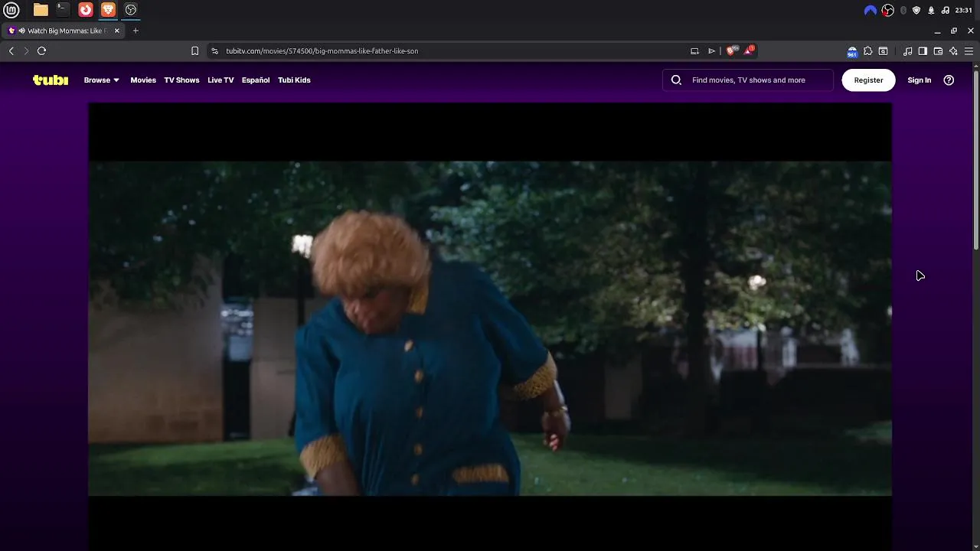
Task: Open the clock showing 23:31
Action: coord(964,10)
